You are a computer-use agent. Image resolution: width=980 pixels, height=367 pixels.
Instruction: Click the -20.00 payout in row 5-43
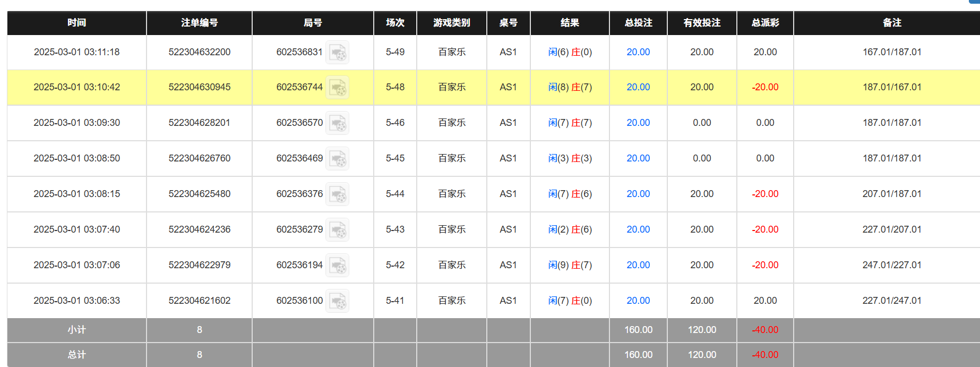pyautogui.click(x=765, y=229)
